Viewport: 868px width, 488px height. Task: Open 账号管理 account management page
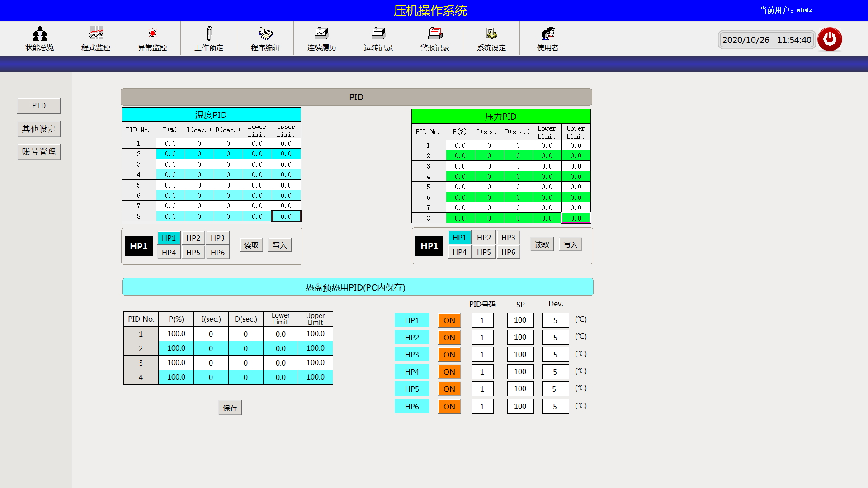point(39,152)
